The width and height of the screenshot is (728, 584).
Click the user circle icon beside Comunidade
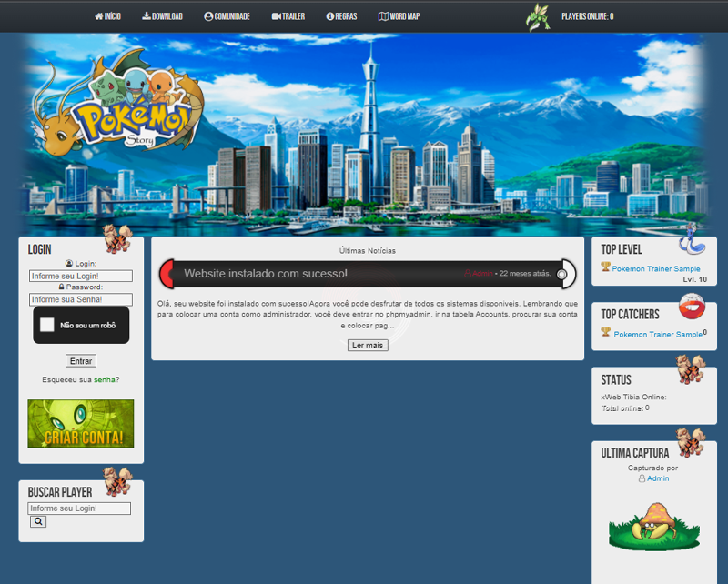pyautogui.click(x=208, y=16)
